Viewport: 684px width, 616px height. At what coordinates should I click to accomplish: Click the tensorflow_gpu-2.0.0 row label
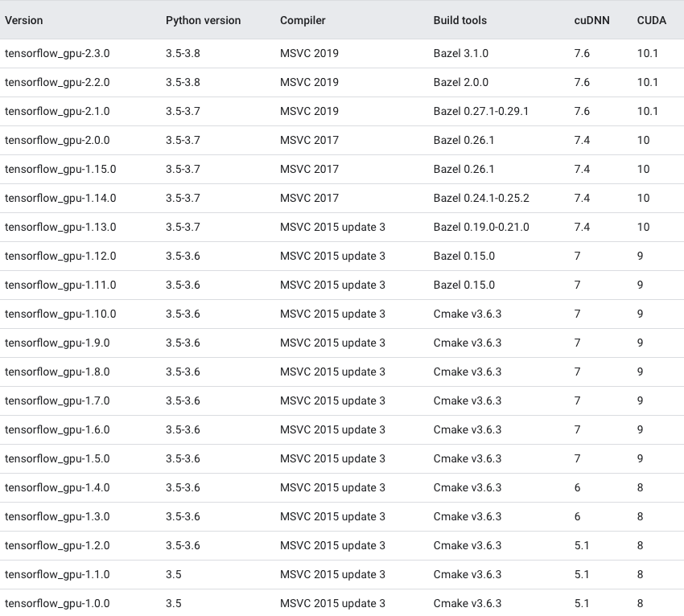coord(57,140)
